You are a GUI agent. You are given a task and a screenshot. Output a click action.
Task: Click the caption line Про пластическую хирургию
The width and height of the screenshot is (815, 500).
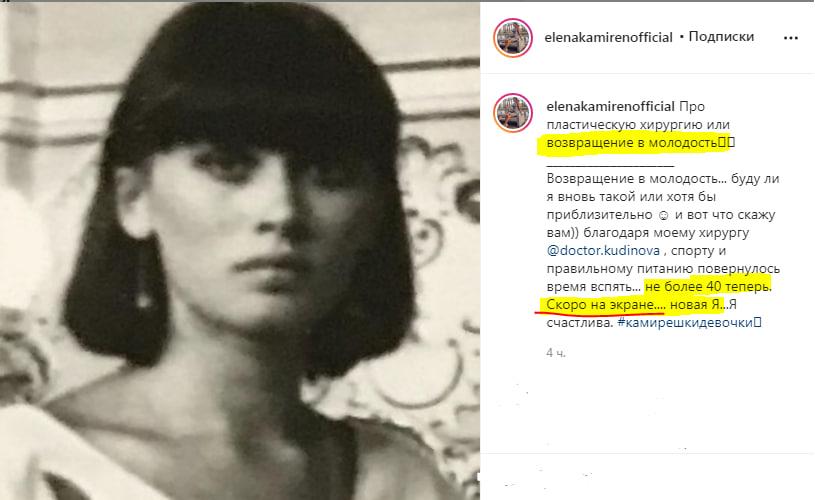click(x=626, y=116)
